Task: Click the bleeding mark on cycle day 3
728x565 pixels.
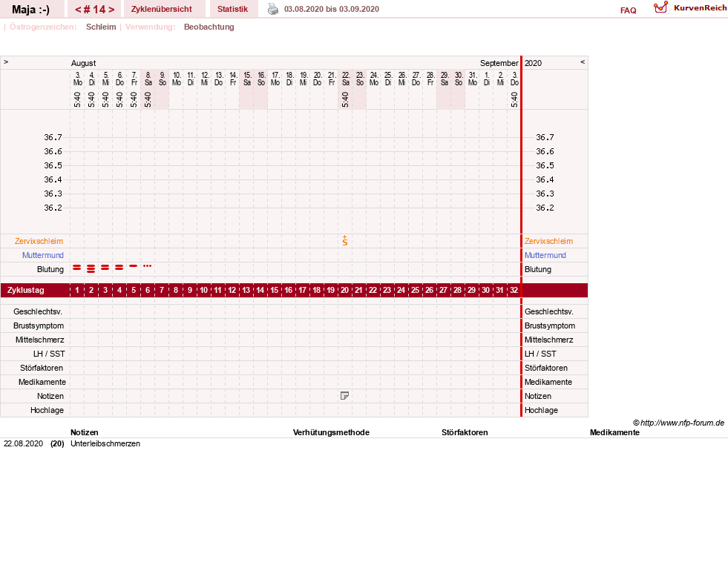Action: 105,267
